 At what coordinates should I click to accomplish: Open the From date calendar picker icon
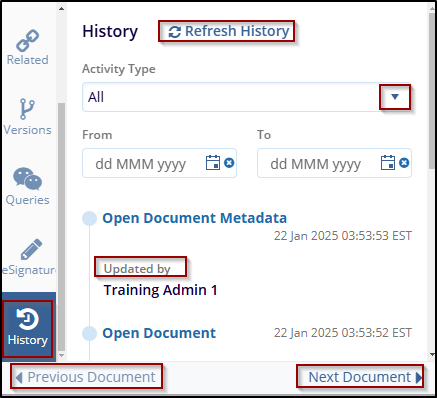[x=213, y=163]
